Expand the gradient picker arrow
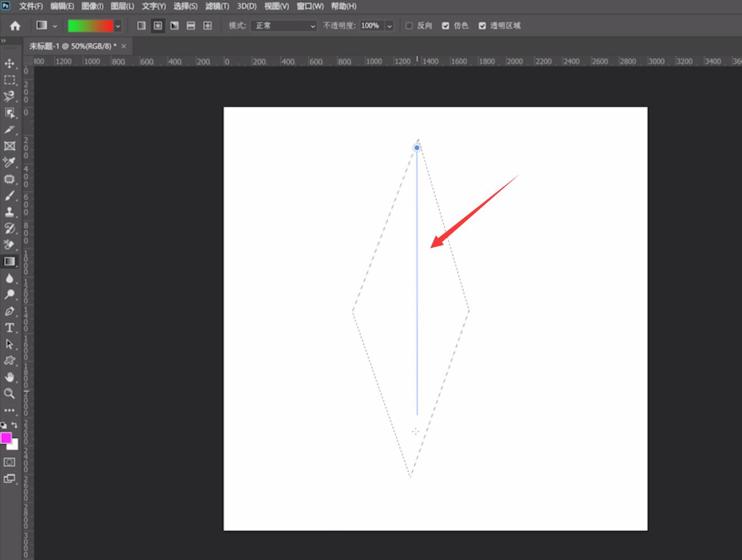 point(118,26)
